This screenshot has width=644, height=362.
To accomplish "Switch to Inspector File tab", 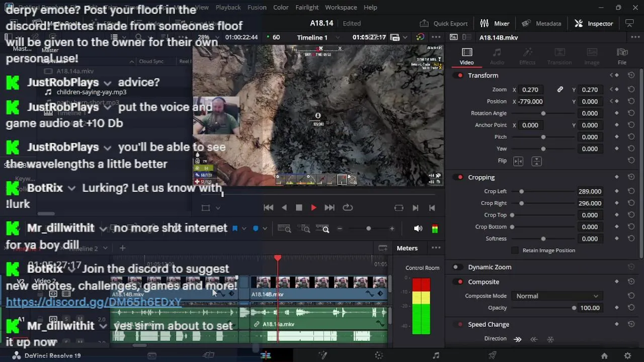I will [622, 56].
